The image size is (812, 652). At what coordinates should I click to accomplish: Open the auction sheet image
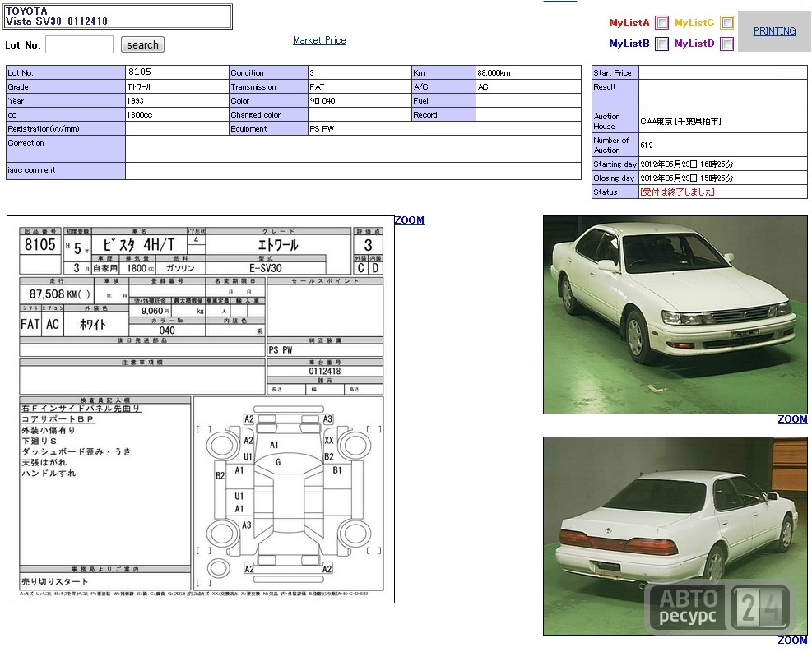point(201,409)
